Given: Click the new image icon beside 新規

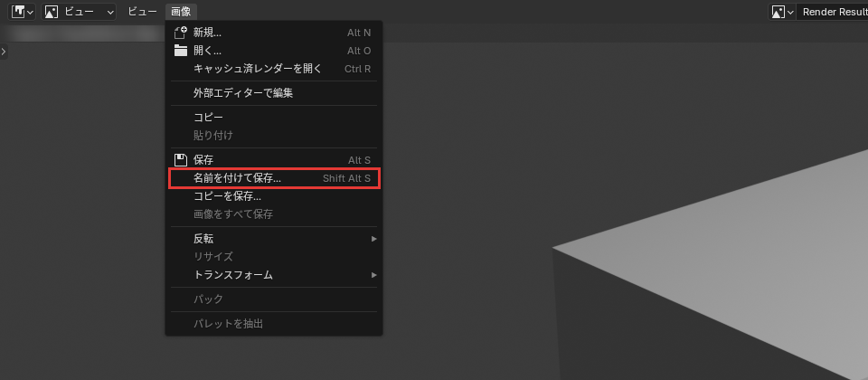Looking at the screenshot, I should tap(181, 33).
